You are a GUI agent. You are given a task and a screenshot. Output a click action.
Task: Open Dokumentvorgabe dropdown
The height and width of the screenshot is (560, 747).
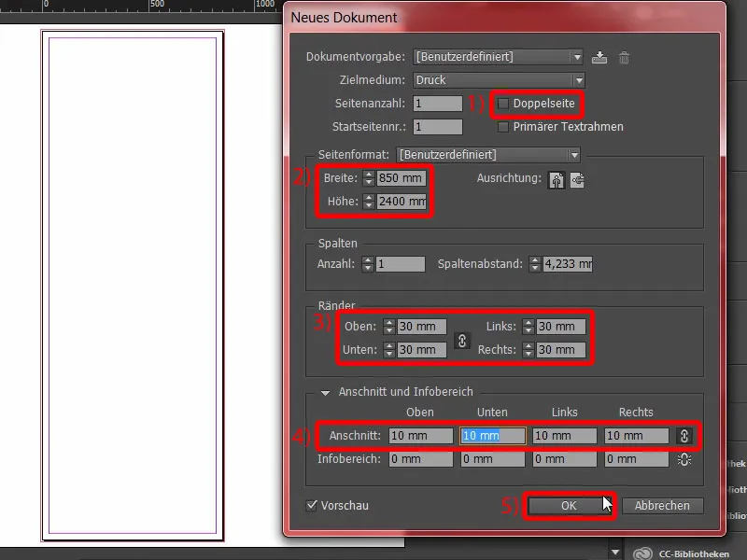(x=498, y=57)
